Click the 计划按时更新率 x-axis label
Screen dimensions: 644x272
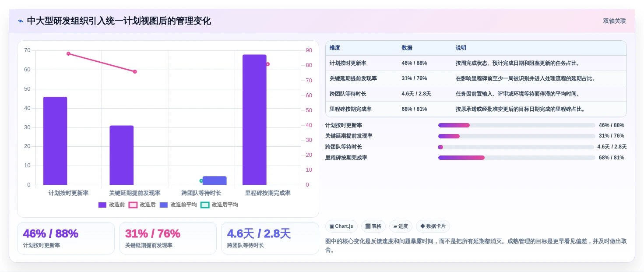coord(68,193)
